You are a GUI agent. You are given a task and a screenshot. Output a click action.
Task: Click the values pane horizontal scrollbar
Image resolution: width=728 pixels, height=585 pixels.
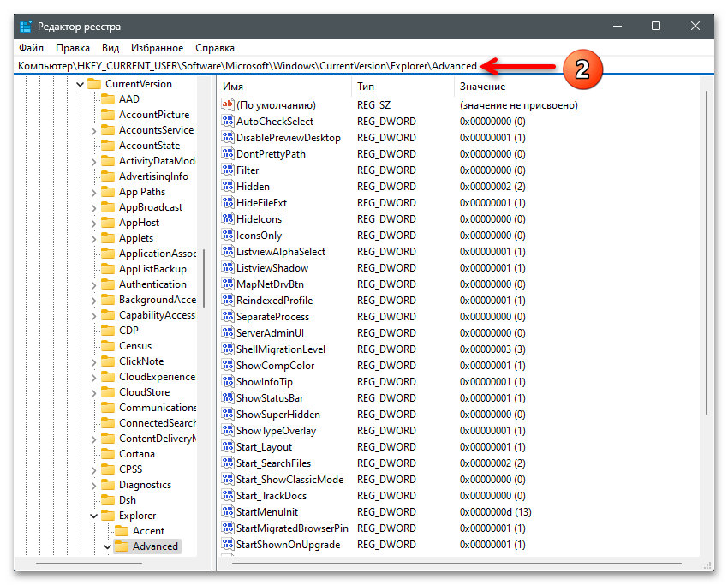[456, 564]
